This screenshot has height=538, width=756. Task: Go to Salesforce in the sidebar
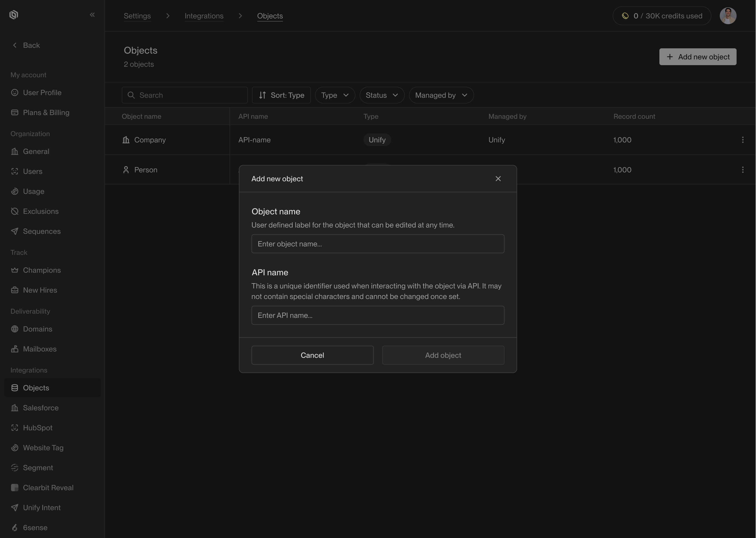coord(40,408)
